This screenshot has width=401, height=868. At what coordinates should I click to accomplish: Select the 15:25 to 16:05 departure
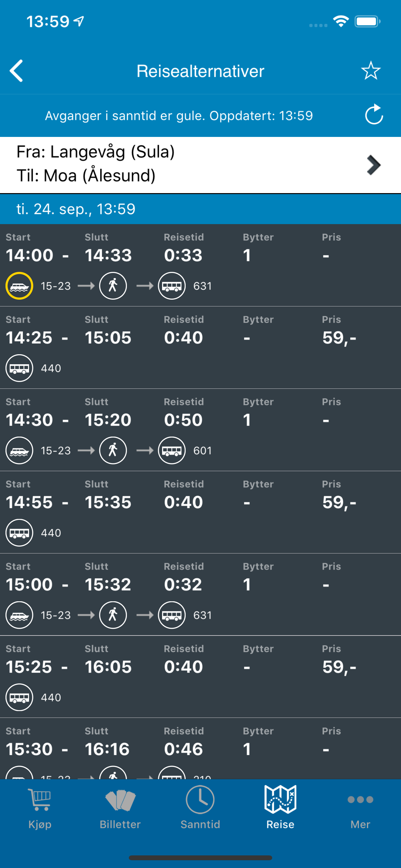(200, 676)
